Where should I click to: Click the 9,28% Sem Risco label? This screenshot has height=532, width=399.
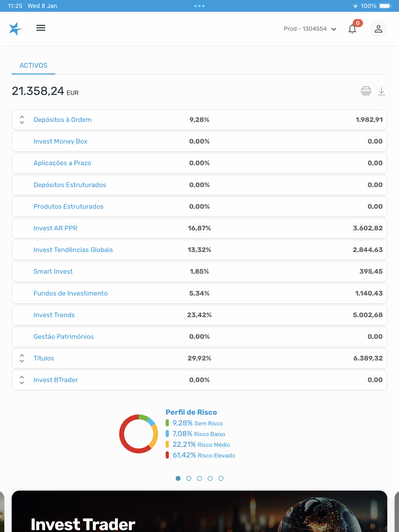[198, 423]
